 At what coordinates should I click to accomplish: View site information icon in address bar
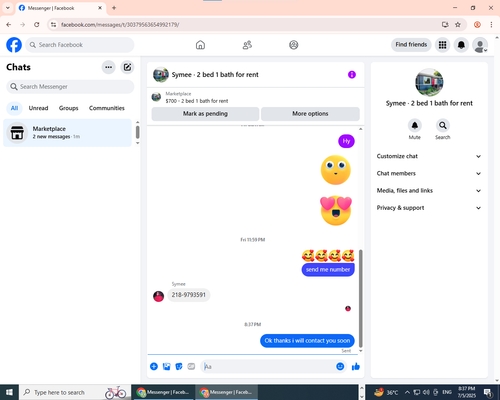coord(54,24)
